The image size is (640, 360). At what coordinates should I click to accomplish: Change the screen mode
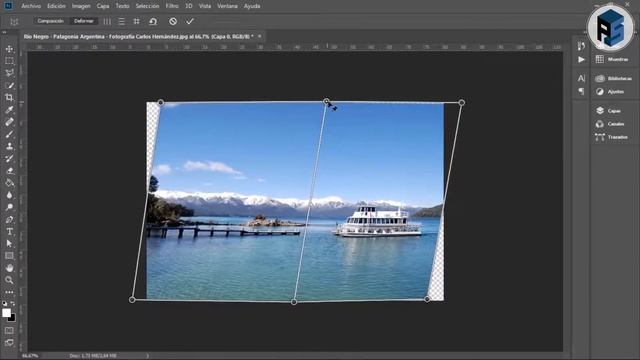tap(9, 342)
